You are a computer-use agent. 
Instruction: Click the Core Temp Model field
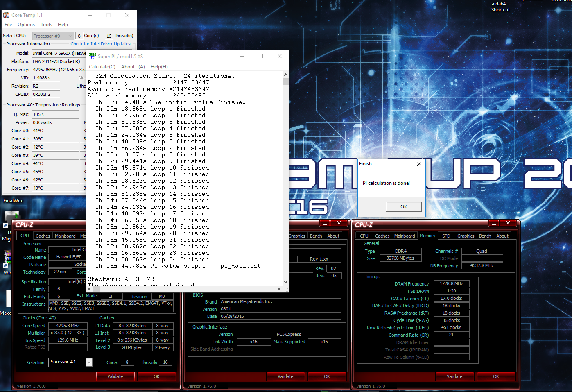click(x=59, y=53)
